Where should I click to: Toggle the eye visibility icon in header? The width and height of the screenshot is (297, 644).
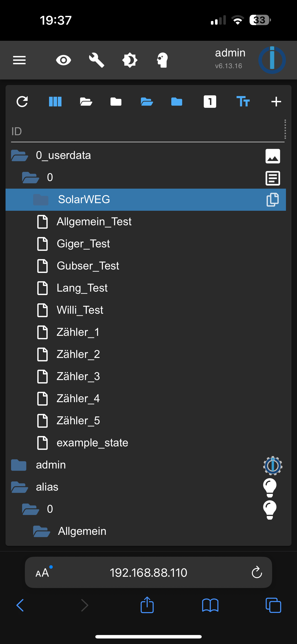click(64, 60)
